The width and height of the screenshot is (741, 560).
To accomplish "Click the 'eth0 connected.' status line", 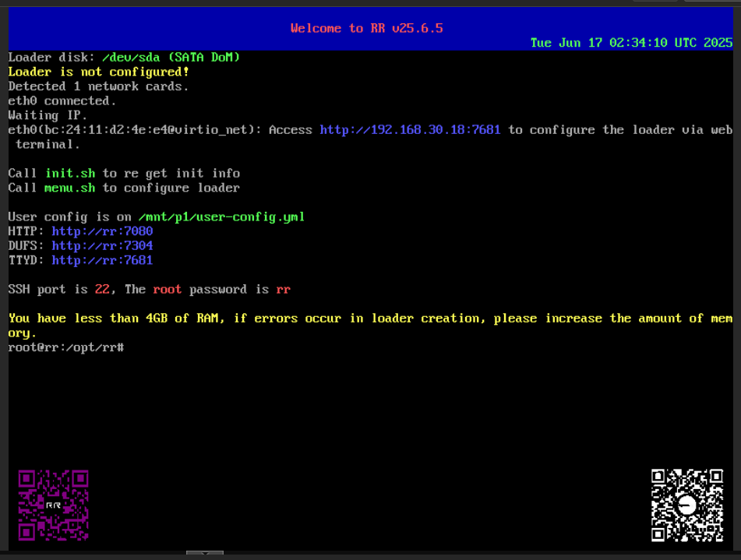I will click(62, 100).
